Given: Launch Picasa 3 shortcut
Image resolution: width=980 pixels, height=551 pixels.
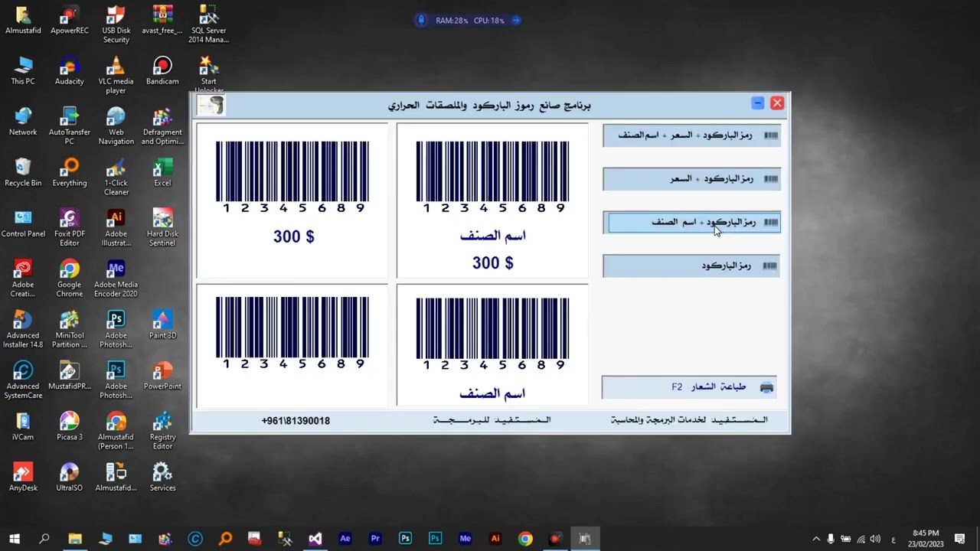Looking at the screenshot, I should coord(70,427).
